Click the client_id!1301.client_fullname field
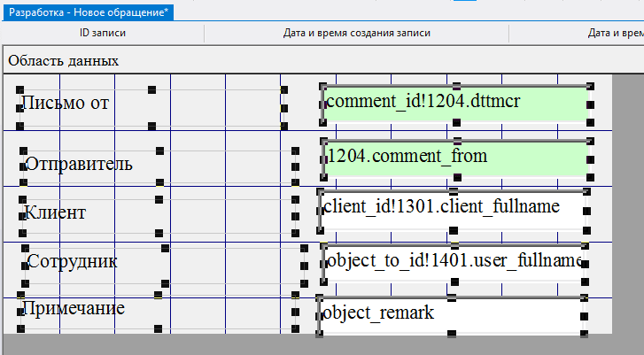Image resolution: width=644 pixels, height=355 pixels. [452, 207]
